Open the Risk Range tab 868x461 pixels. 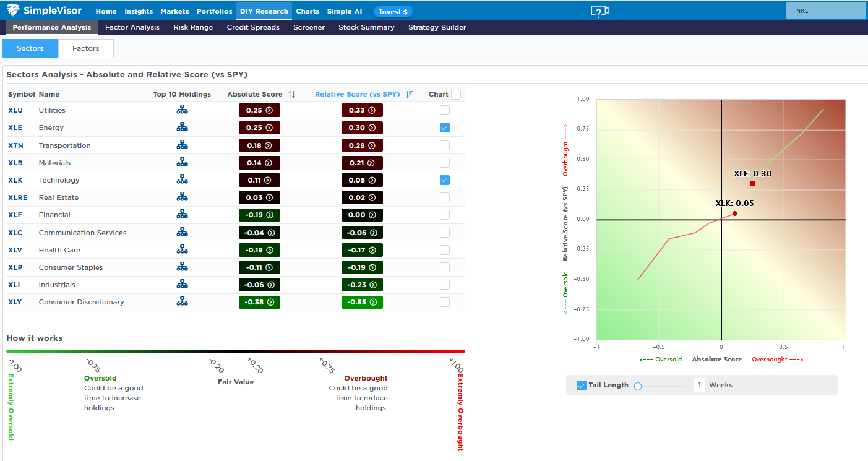(x=193, y=27)
